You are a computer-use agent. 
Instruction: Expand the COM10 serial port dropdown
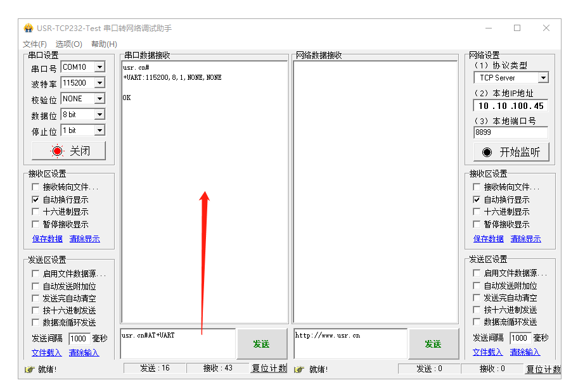click(x=100, y=67)
